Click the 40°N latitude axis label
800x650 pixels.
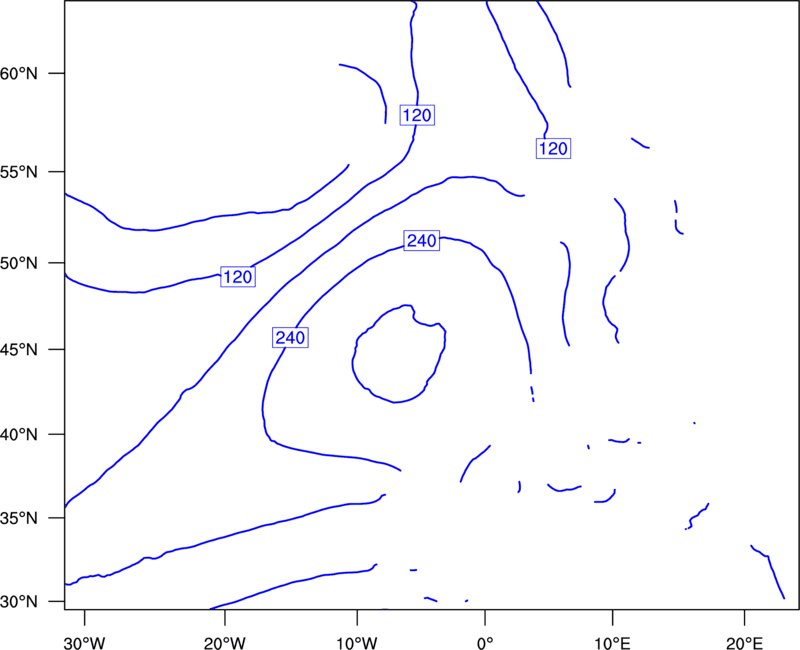click(19, 435)
